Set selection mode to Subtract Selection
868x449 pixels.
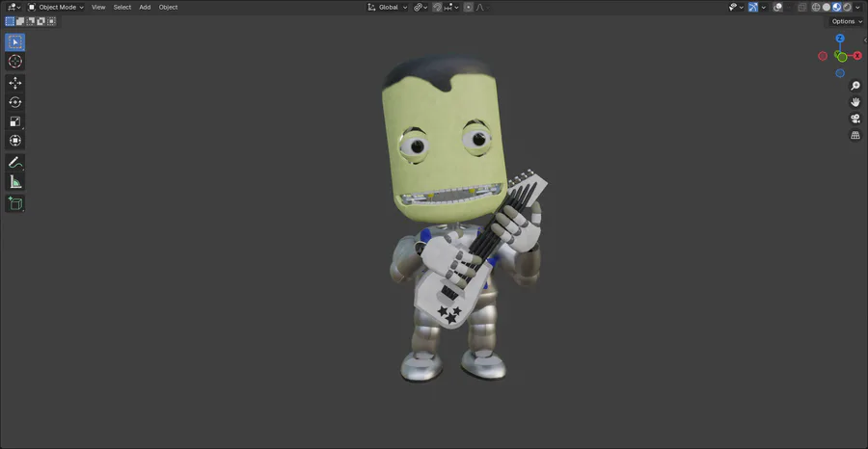pos(31,21)
